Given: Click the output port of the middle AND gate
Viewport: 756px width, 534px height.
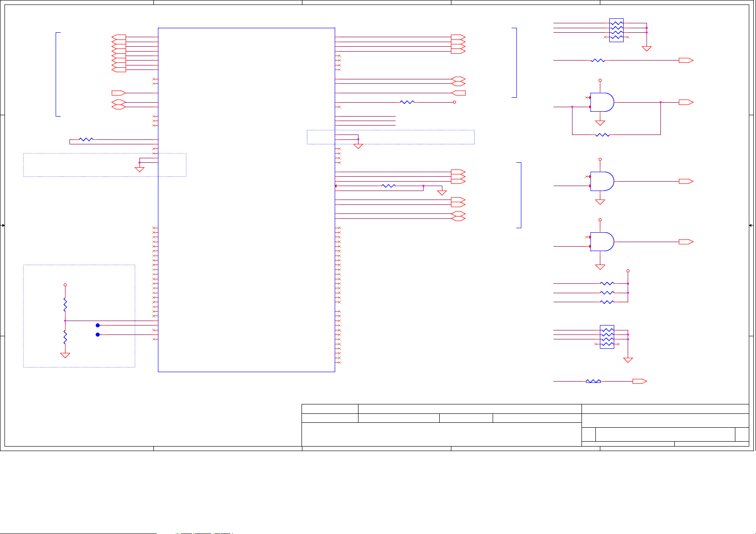Looking at the screenshot, I should click(x=686, y=181).
